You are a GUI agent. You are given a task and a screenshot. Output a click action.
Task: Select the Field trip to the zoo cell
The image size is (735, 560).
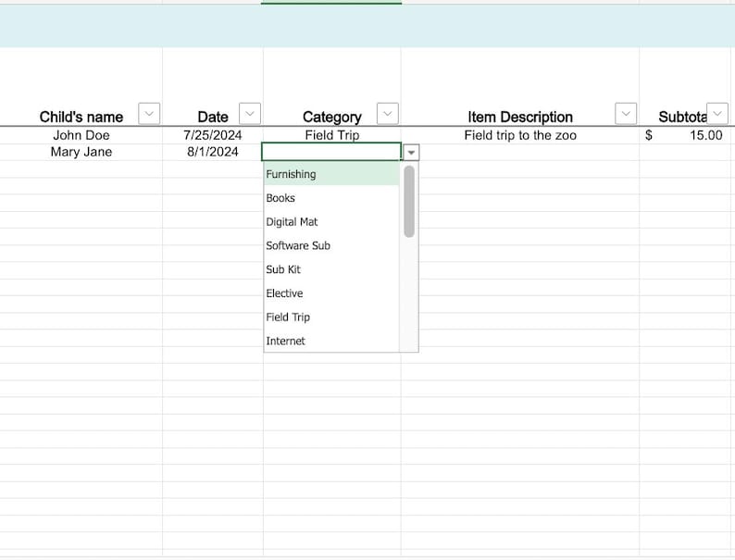click(x=520, y=135)
